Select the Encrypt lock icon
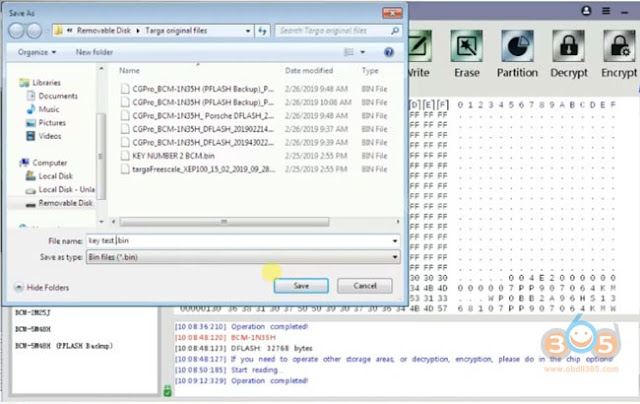640x404 pixels. click(x=620, y=46)
